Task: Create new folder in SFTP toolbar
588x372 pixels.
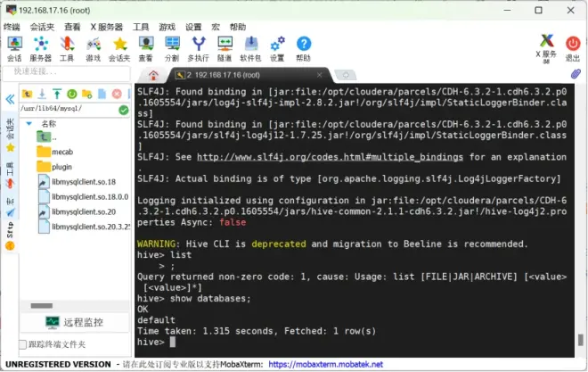Action: [87, 94]
